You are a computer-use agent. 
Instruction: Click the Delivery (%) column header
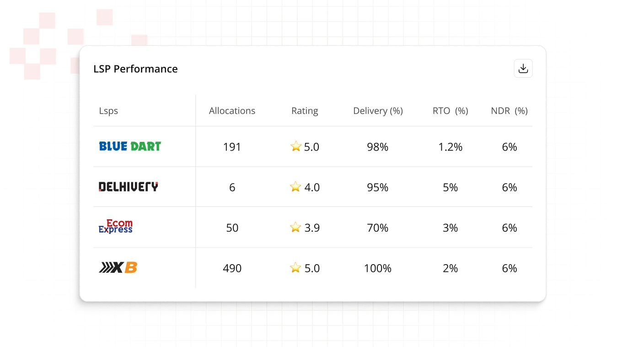coord(378,111)
